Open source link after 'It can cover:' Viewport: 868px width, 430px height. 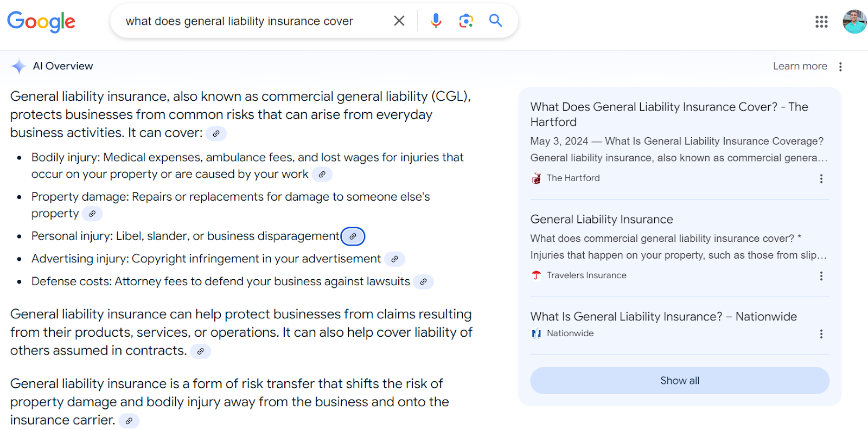click(x=216, y=133)
